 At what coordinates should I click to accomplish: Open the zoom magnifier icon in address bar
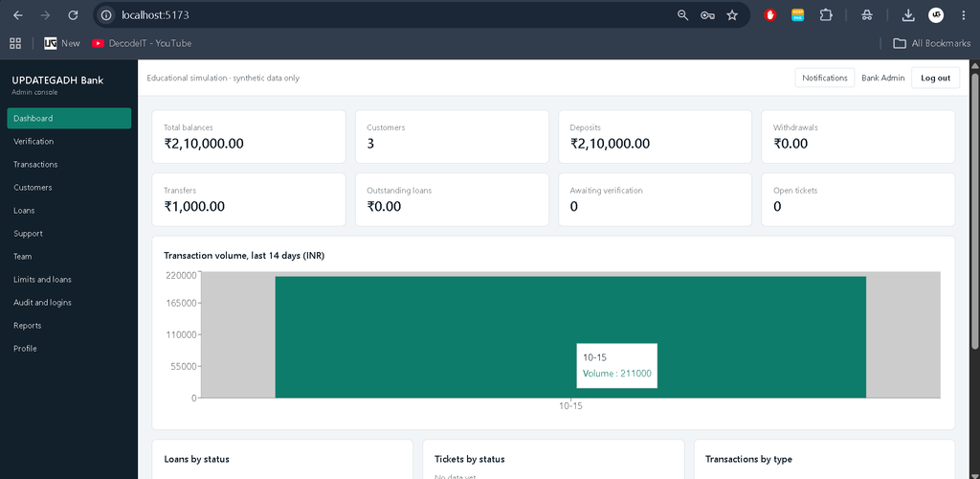(682, 15)
